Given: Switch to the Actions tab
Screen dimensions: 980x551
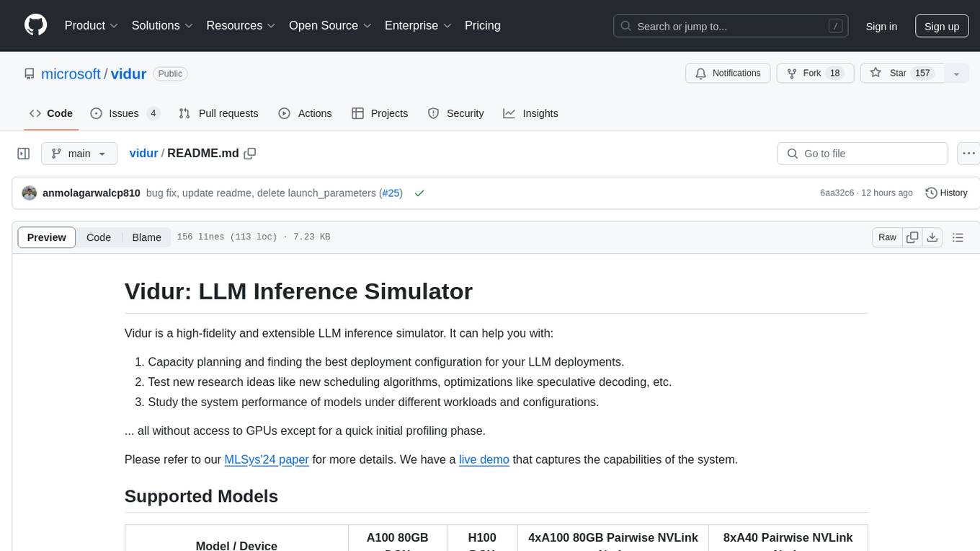Looking at the screenshot, I should pyautogui.click(x=305, y=113).
